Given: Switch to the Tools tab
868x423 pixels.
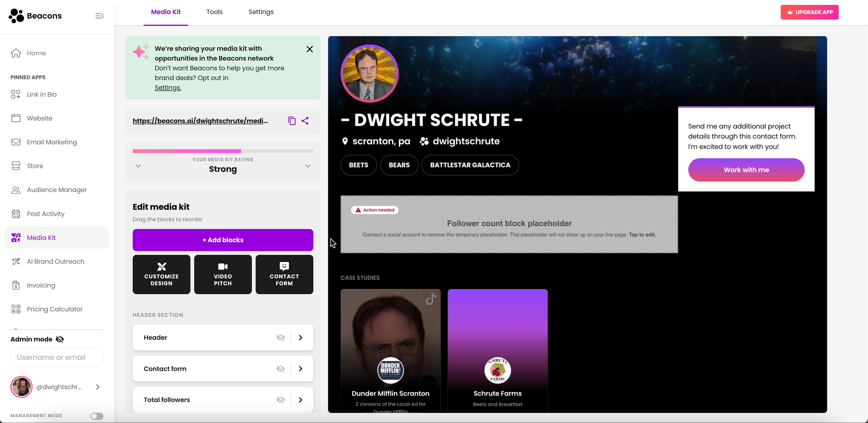Looking at the screenshot, I should pos(214,12).
